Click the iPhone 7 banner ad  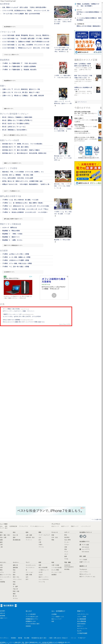(x=51, y=511)
